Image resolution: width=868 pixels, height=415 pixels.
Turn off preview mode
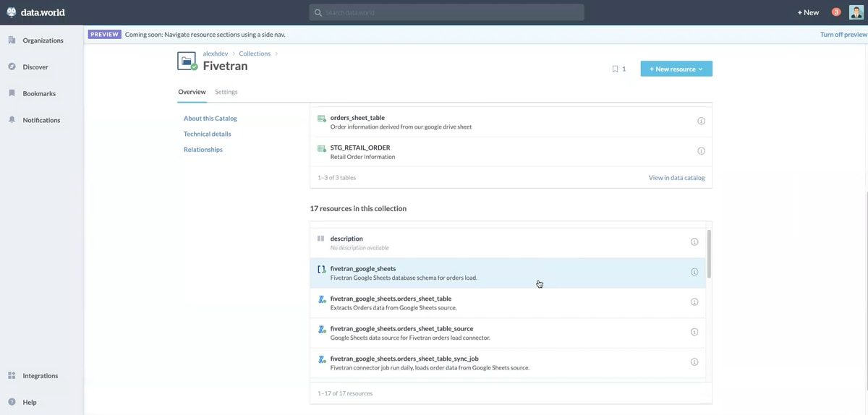point(843,35)
